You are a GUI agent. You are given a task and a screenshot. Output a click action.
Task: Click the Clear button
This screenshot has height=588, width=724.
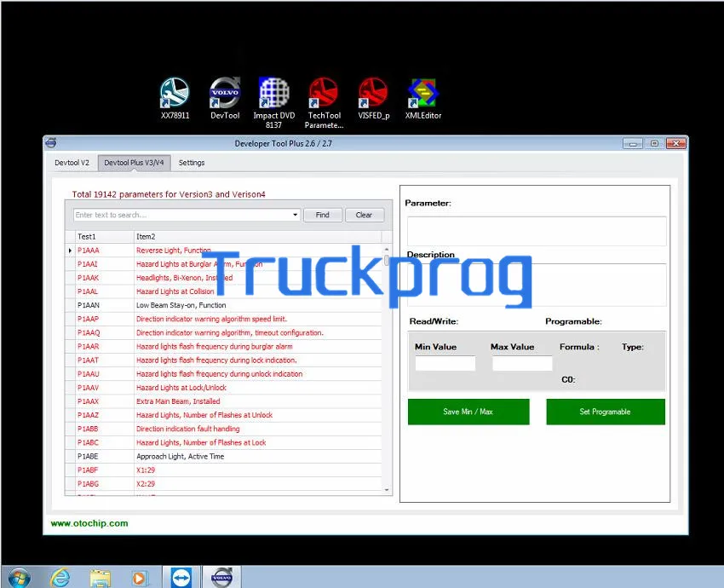pyautogui.click(x=364, y=215)
